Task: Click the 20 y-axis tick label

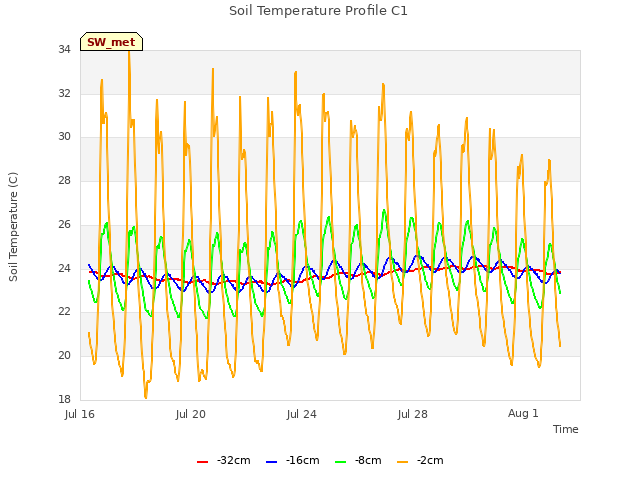Action: [64, 356]
